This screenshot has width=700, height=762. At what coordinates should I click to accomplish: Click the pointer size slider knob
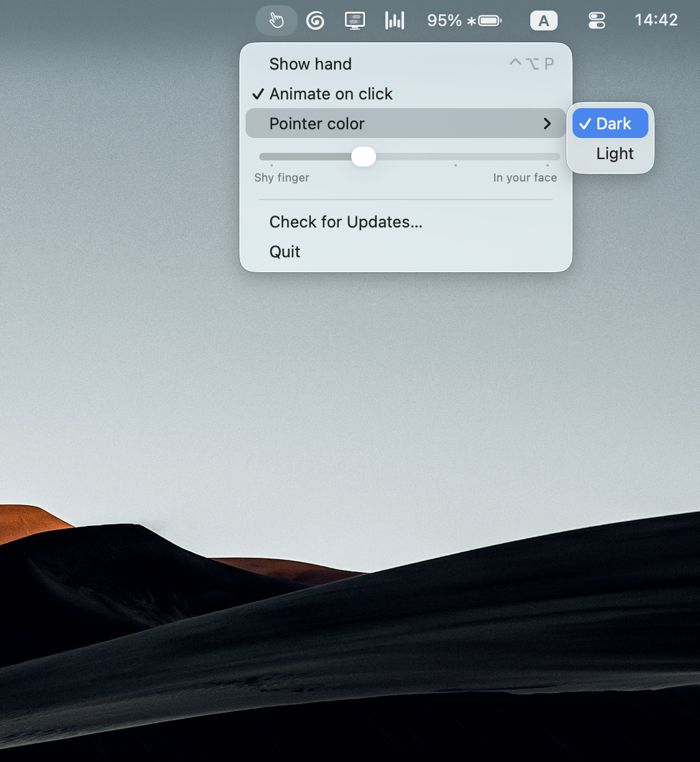364,157
